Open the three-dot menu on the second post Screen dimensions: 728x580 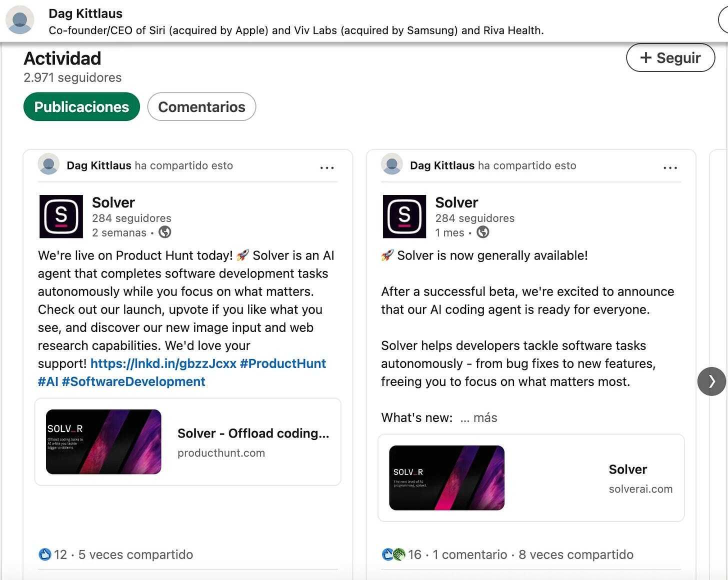tap(670, 167)
